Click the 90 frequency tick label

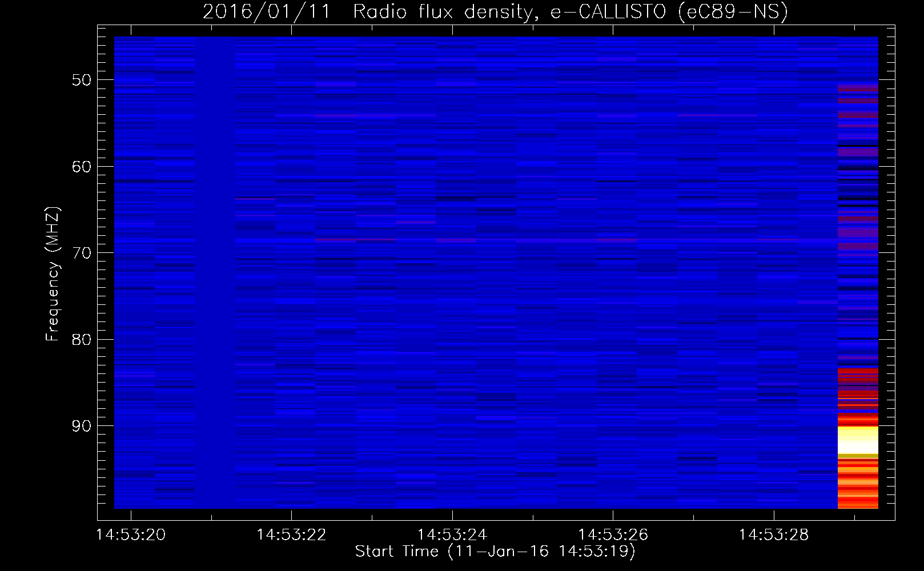(x=82, y=426)
